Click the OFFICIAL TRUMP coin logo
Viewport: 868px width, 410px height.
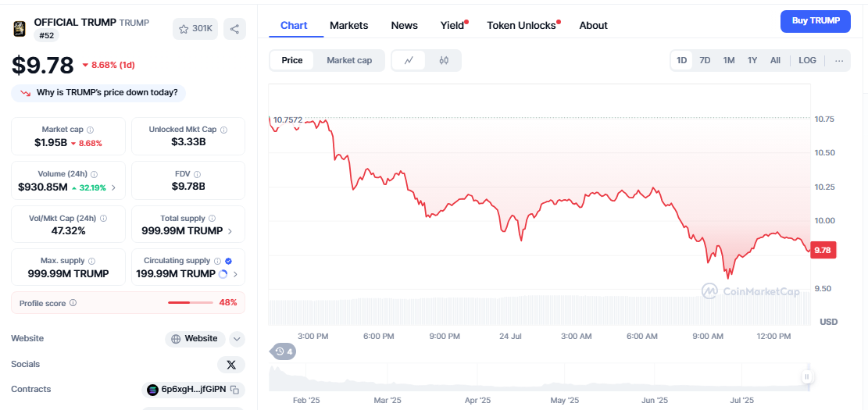pos(20,28)
